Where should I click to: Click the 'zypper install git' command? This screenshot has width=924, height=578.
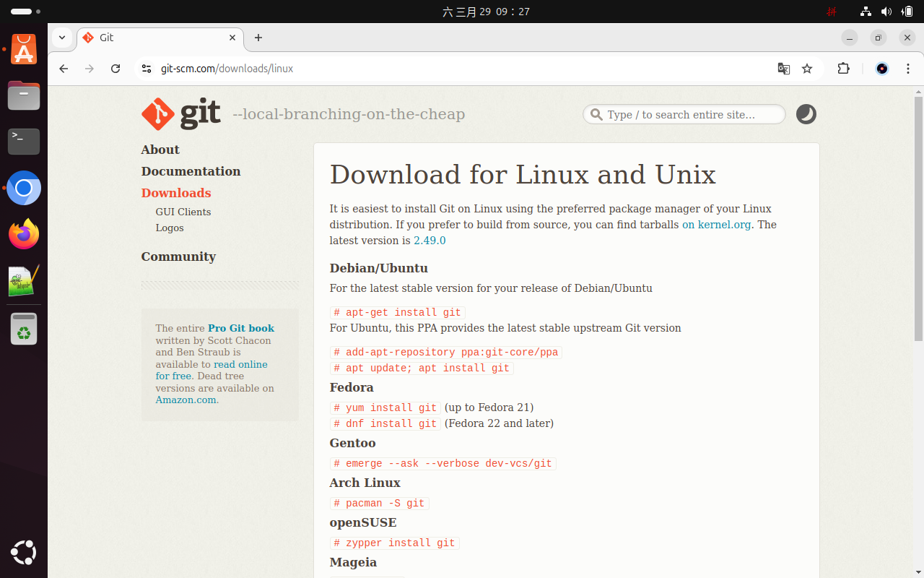click(x=395, y=543)
